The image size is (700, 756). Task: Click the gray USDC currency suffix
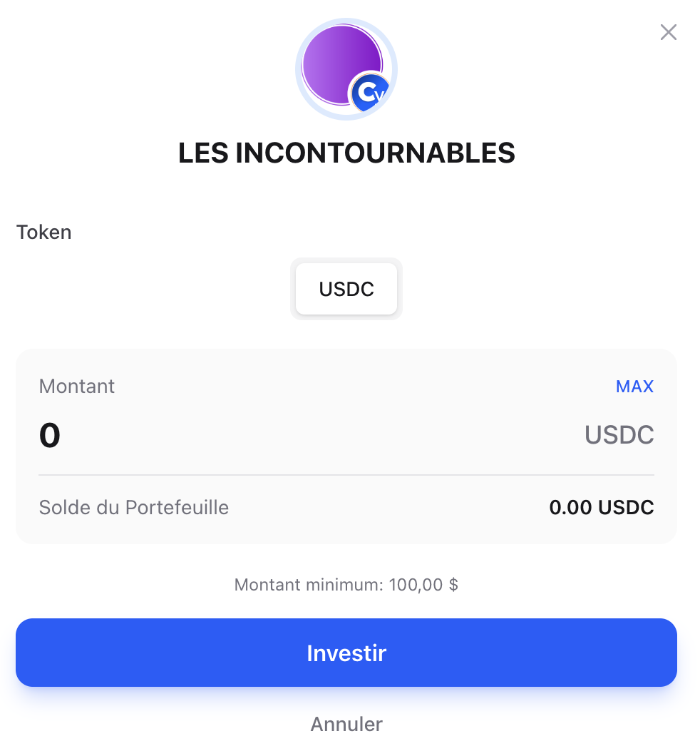pos(619,435)
